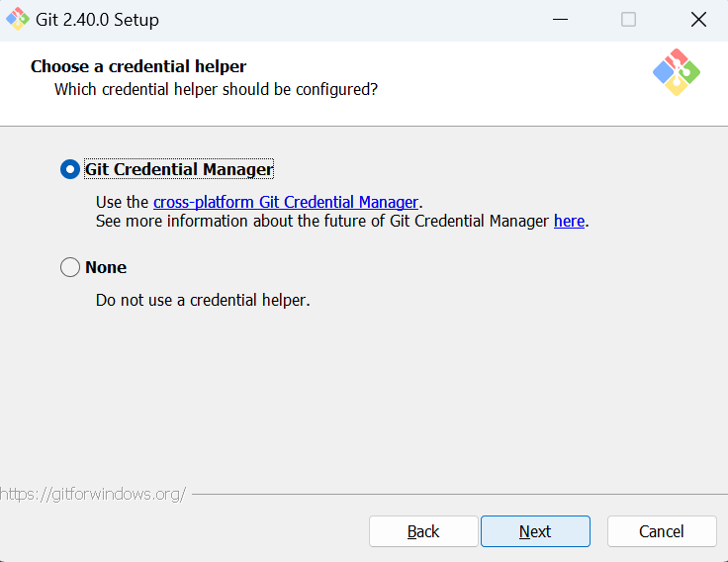Click the Git logo in the title bar
Image resolution: width=728 pixels, height=562 pixels.
tap(18, 19)
